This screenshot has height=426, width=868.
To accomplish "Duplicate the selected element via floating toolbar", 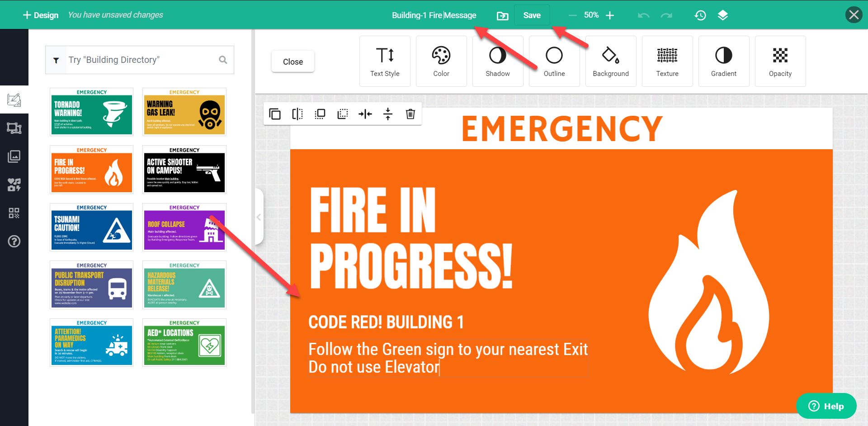I will click(x=275, y=114).
